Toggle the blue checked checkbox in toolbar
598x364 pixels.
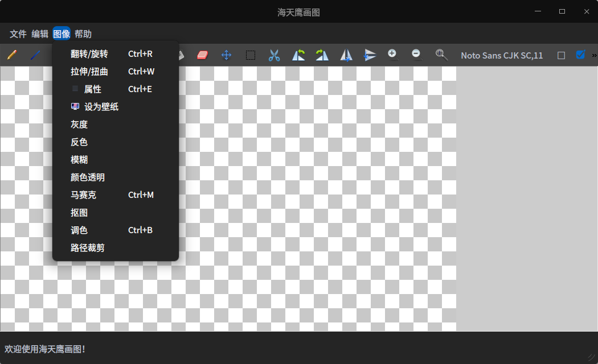[580, 55]
